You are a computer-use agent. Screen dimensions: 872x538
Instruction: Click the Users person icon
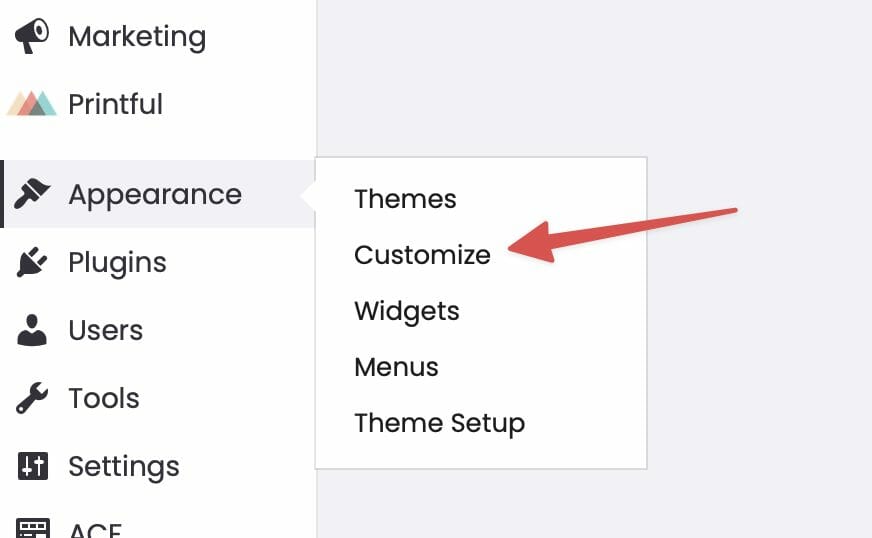33,331
